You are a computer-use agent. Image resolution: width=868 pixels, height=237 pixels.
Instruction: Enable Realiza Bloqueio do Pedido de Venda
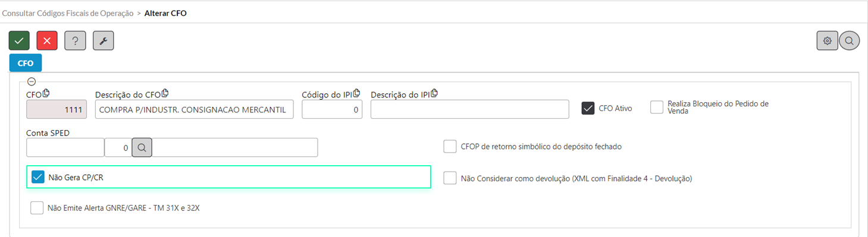click(x=657, y=107)
